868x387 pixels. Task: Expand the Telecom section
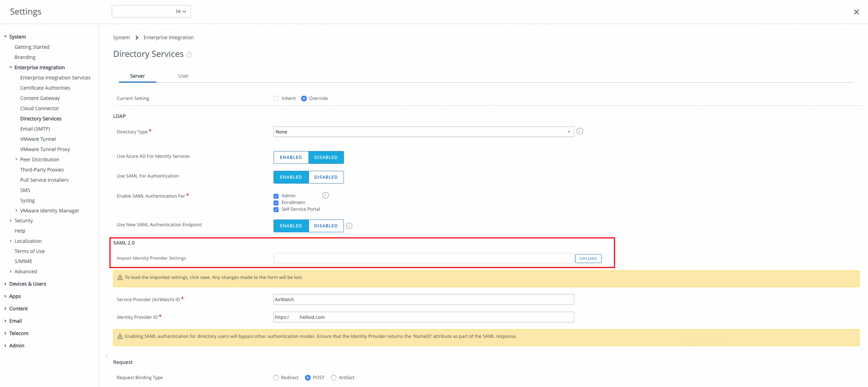click(x=5, y=333)
